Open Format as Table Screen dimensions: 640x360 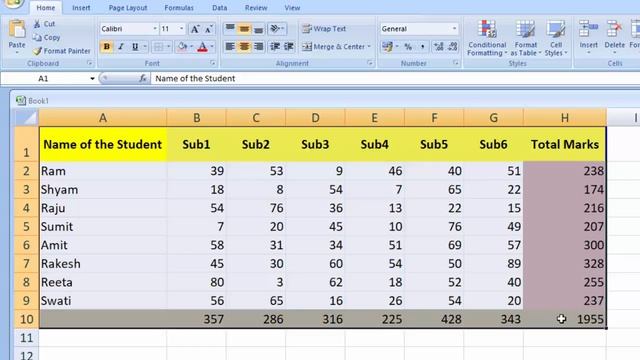point(525,38)
